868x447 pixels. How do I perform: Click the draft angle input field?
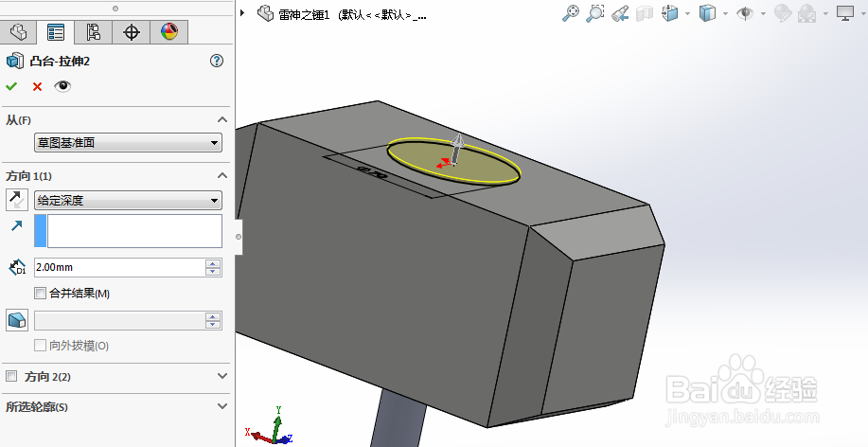(x=119, y=321)
